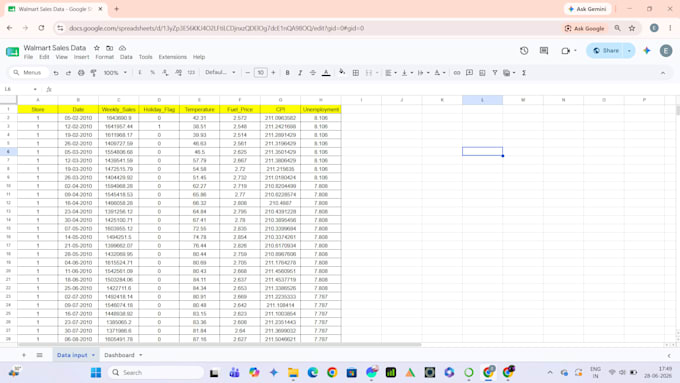Image resolution: width=680 pixels, height=383 pixels.
Task: Click the Redo icon in toolbar
Action: pos(69,73)
